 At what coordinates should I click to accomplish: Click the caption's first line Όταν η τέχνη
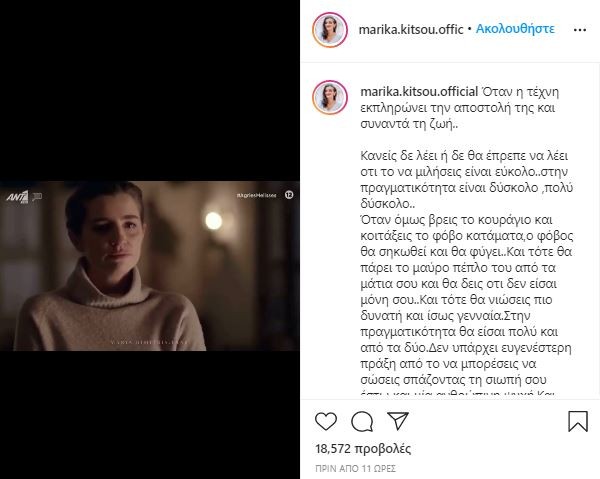pyautogui.click(x=520, y=92)
